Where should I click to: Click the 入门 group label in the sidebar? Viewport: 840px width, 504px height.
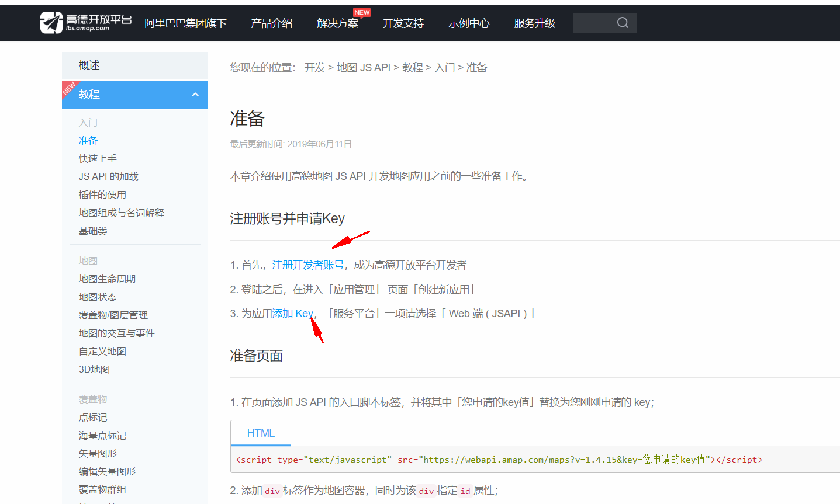click(x=88, y=123)
